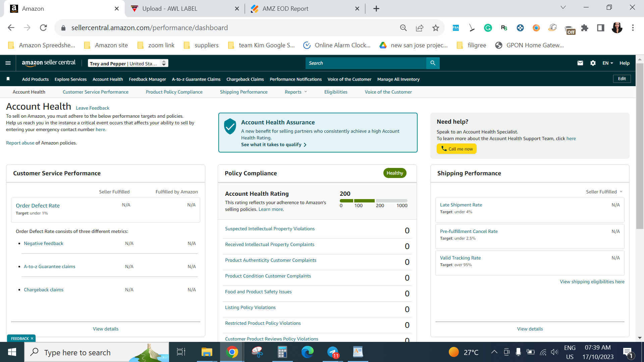Open the FBA calculator extension icon
Viewport: 644px width, 362px height.
(x=455, y=28)
